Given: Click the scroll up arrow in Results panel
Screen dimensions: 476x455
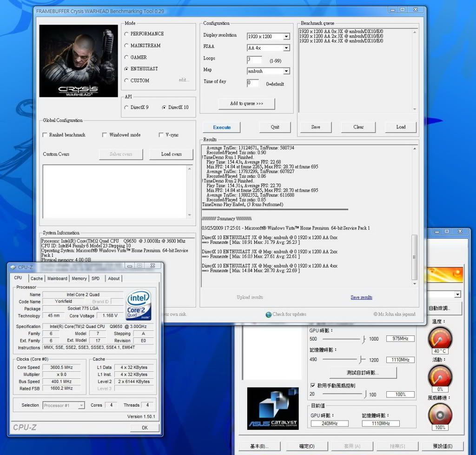Looking at the screenshot, I should pyautogui.click(x=414, y=149).
